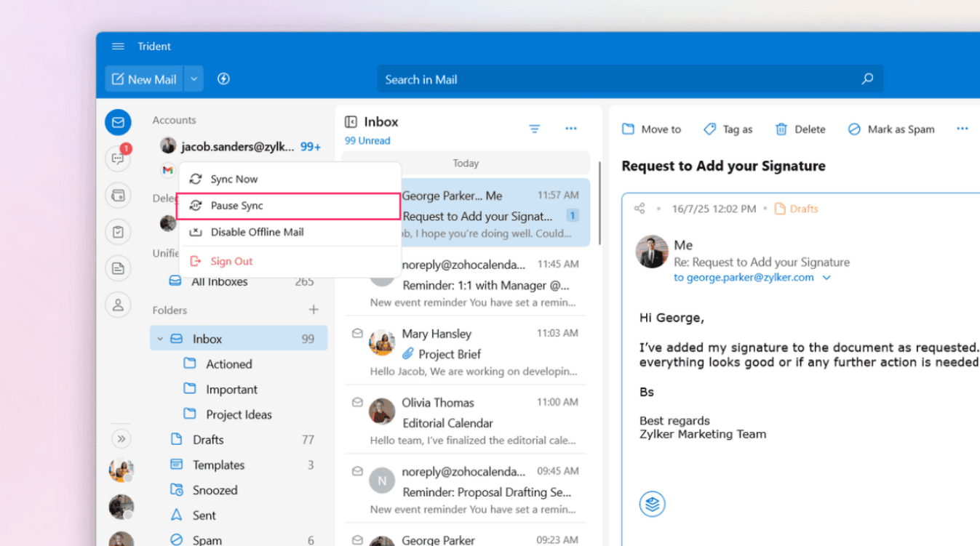Click Mary Hansley's avatar in message list

(382, 342)
